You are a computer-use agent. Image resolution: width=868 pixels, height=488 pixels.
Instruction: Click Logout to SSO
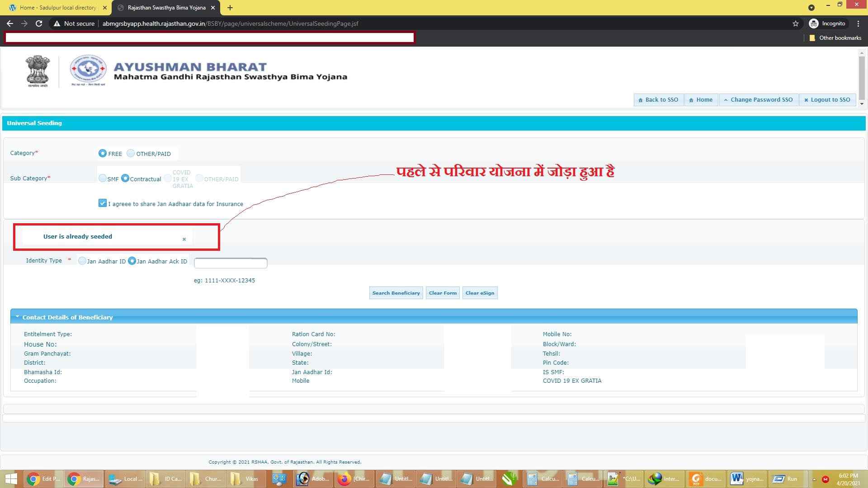[827, 100]
